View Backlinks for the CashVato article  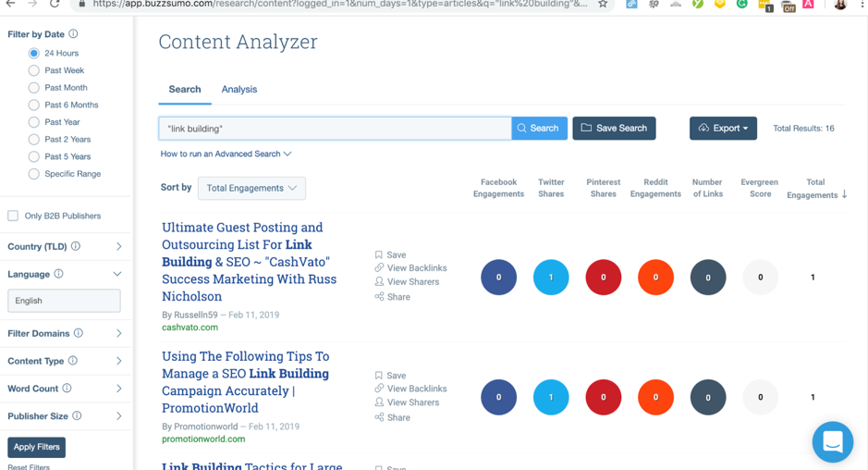tap(410, 267)
